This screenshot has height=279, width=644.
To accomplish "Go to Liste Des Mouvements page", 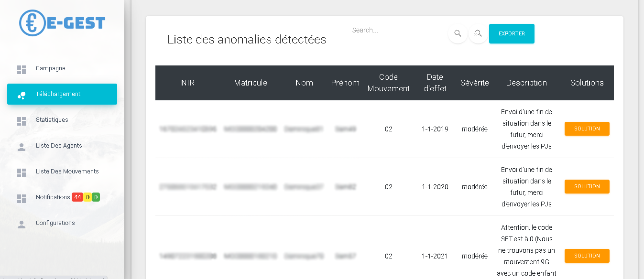I will 67,172.
